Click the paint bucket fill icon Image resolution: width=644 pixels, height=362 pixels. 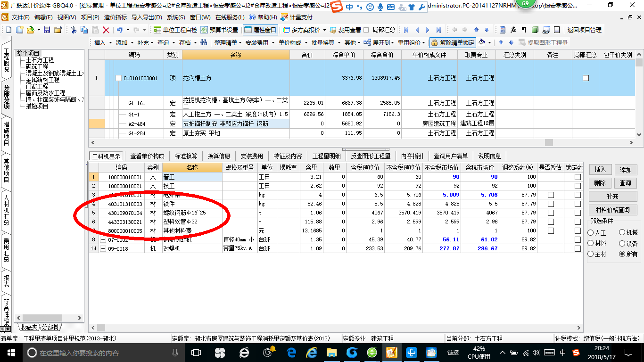[x=482, y=42]
